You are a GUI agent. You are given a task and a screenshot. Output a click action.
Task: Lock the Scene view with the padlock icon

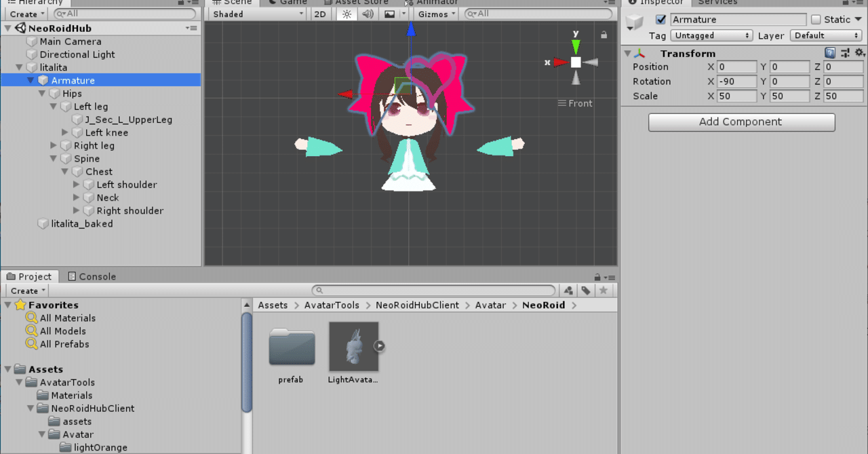point(604,34)
